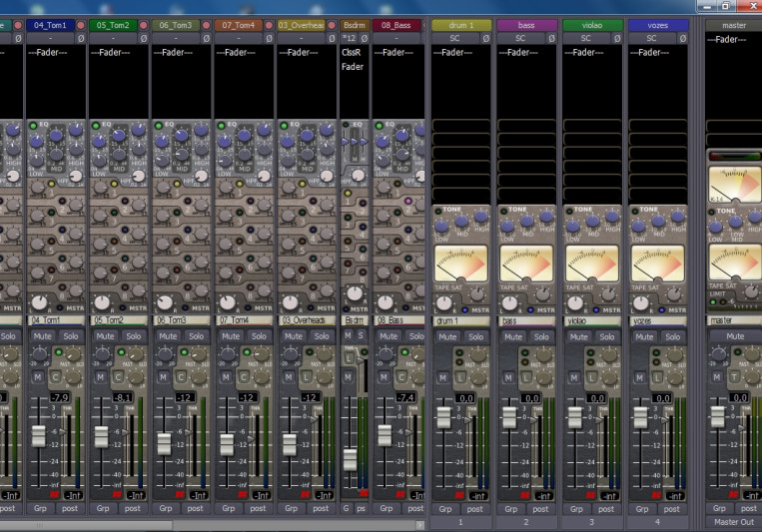Open the input selector on 04_Tom1
The height and width of the screenshot is (532, 762).
coord(51,38)
